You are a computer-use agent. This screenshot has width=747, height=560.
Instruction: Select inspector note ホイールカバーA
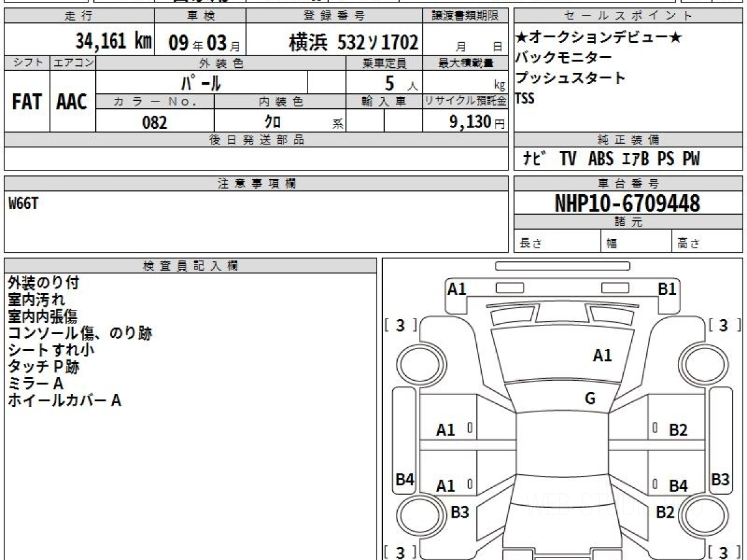click(64, 401)
